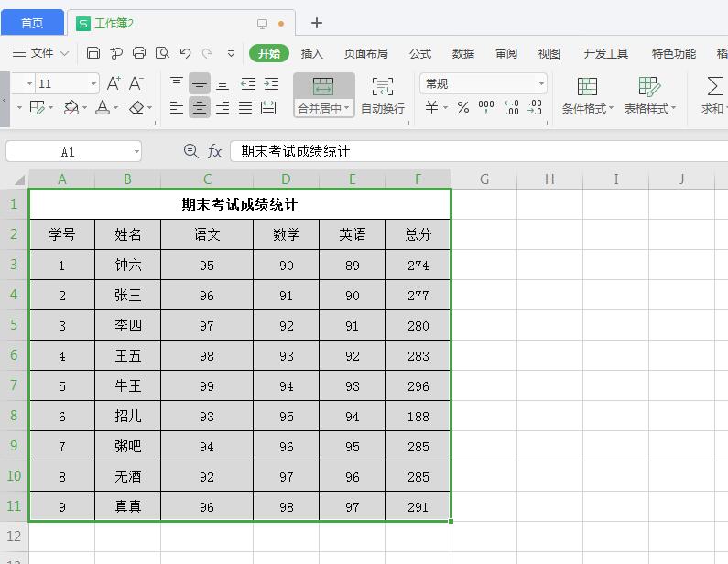Click Decrease indent icon
The height and width of the screenshot is (564, 728).
click(248, 83)
